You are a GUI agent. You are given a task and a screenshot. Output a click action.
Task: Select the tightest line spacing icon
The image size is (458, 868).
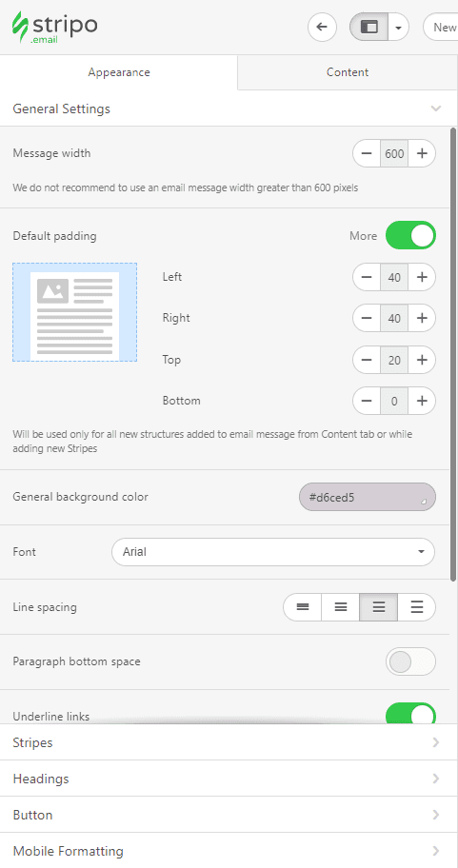click(x=303, y=607)
